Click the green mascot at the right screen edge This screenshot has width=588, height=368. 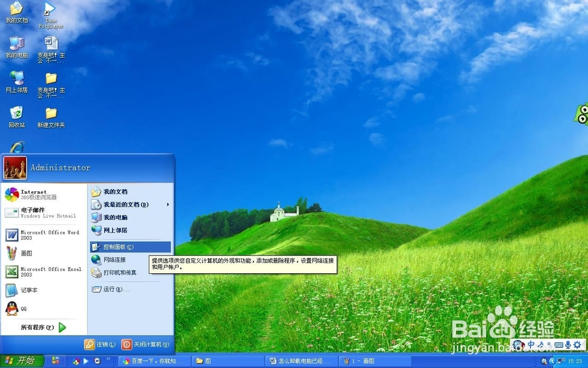[581, 114]
